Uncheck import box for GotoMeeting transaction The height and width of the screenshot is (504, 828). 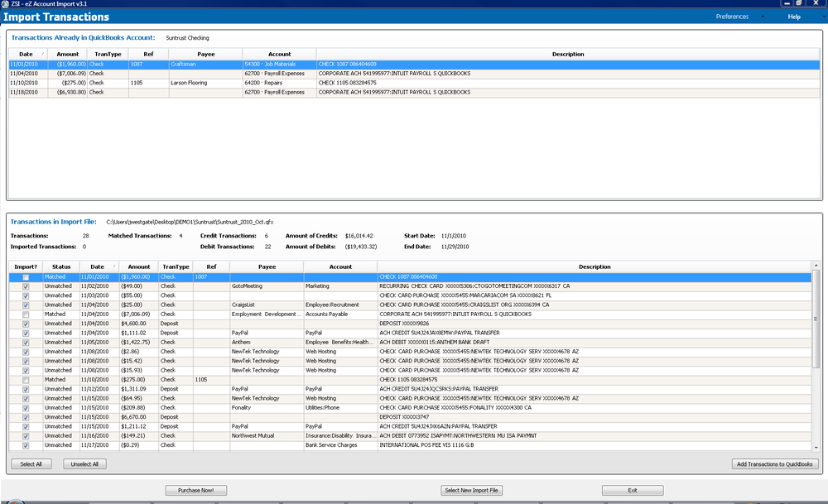tap(26, 286)
